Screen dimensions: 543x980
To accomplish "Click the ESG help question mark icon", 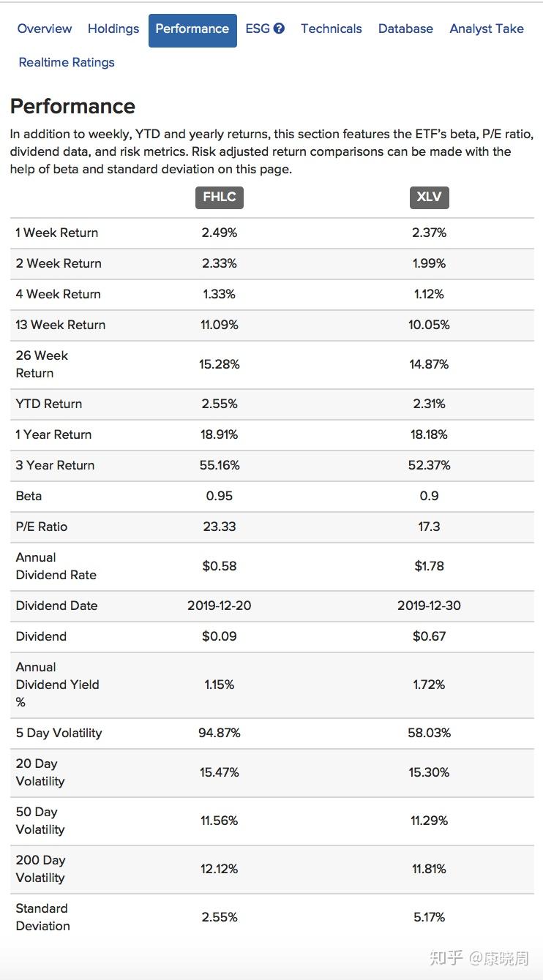I will 279,29.
